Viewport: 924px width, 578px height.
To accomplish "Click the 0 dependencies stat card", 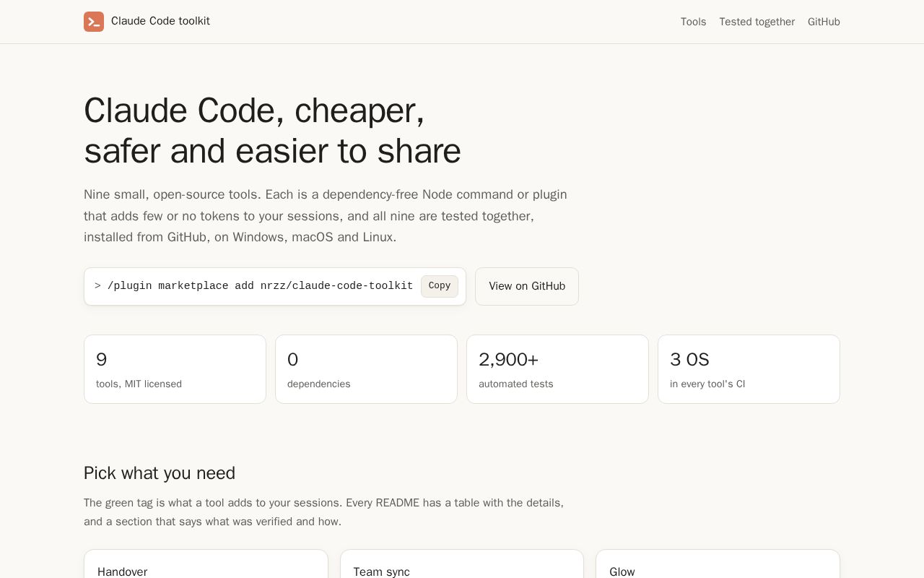I will 366,369.
